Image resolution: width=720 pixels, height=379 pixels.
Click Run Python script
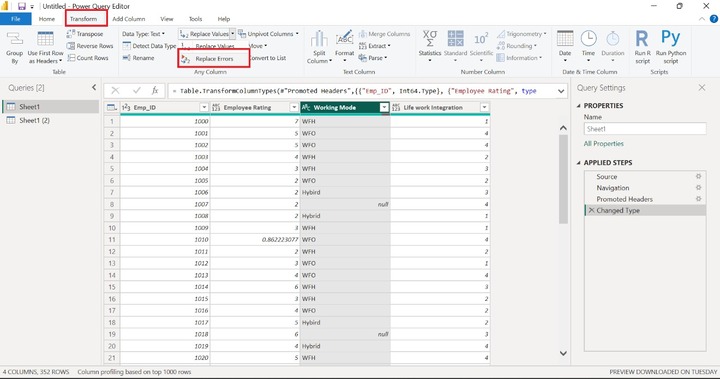tap(671, 48)
